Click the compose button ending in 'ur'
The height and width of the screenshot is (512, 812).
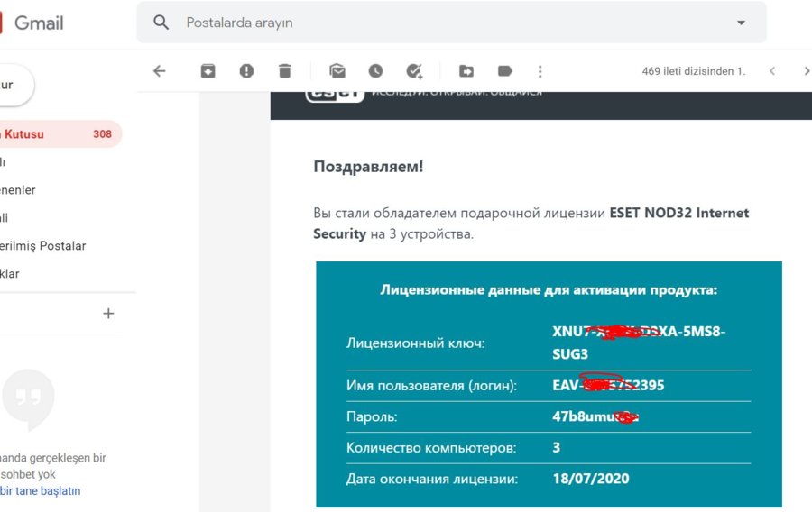click(x=15, y=85)
